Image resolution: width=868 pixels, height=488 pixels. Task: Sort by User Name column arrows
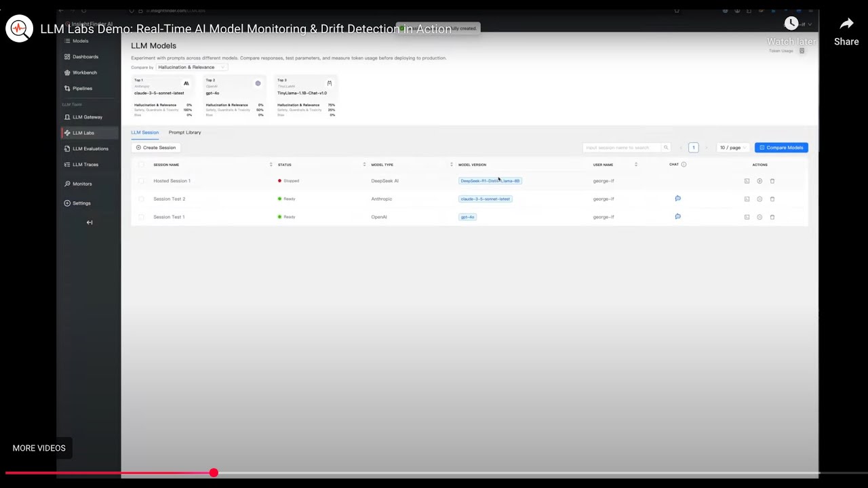click(x=635, y=165)
